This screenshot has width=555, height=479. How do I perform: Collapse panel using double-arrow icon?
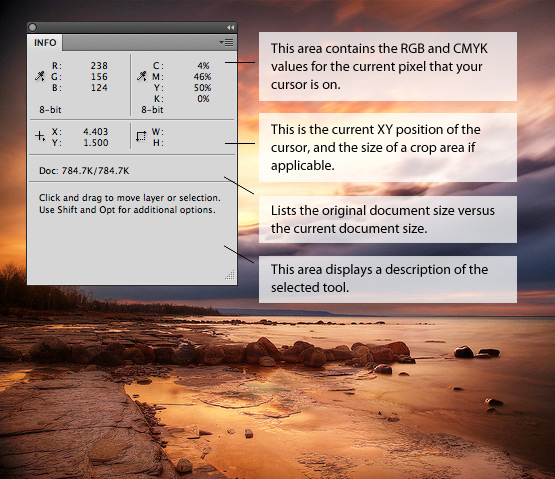point(230,27)
